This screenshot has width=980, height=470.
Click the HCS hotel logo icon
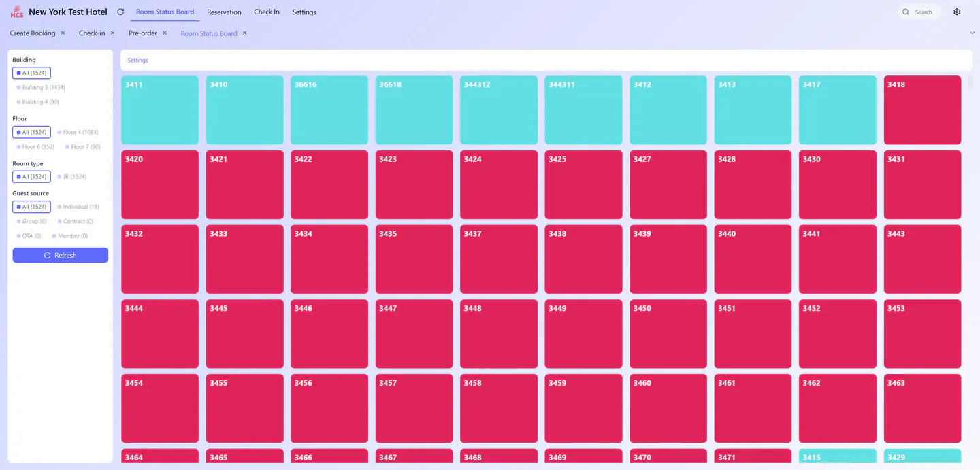[16, 12]
